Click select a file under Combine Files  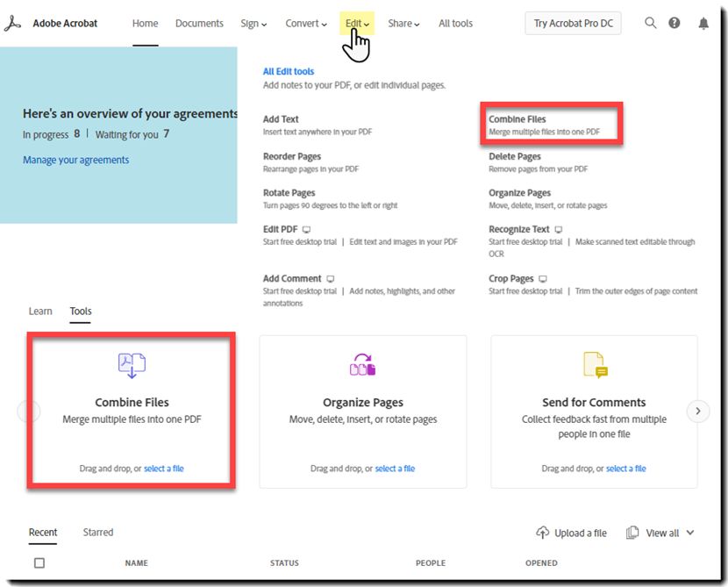point(164,469)
